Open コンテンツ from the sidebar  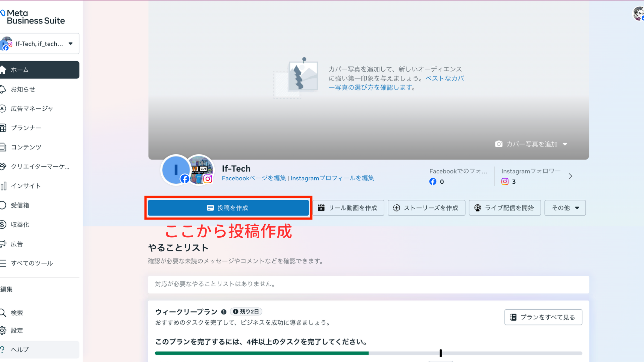pyautogui.click(x=26, y=147)
